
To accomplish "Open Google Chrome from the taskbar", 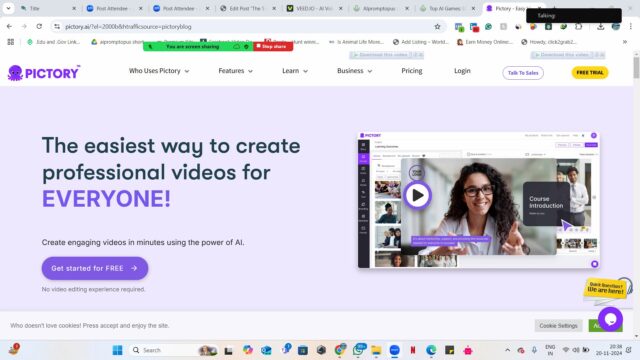I will pos(340,350).
